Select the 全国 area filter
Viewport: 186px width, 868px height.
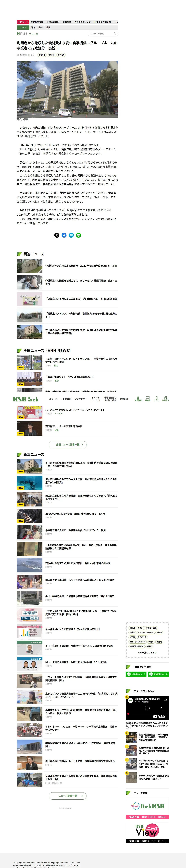(x=48, y=28)
